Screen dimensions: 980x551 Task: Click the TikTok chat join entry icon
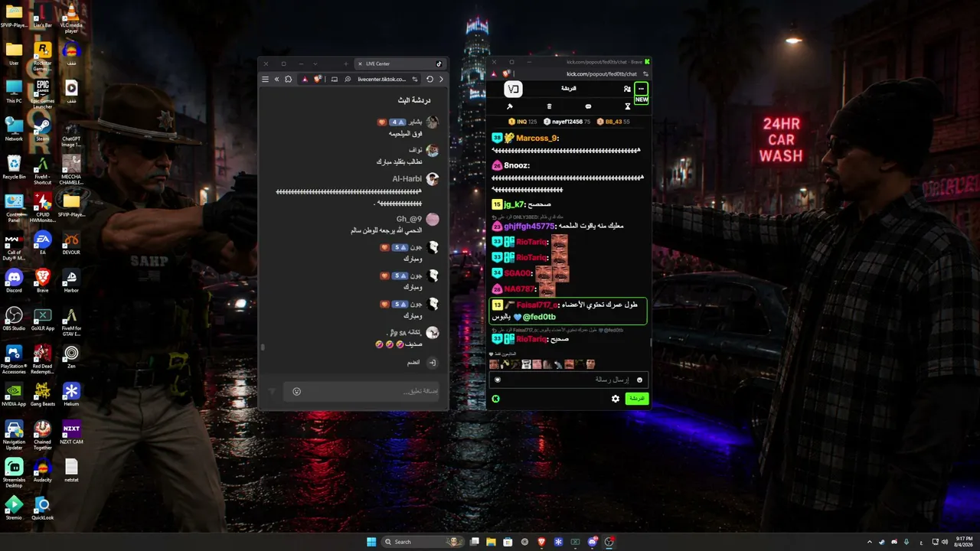click(433, 362)
